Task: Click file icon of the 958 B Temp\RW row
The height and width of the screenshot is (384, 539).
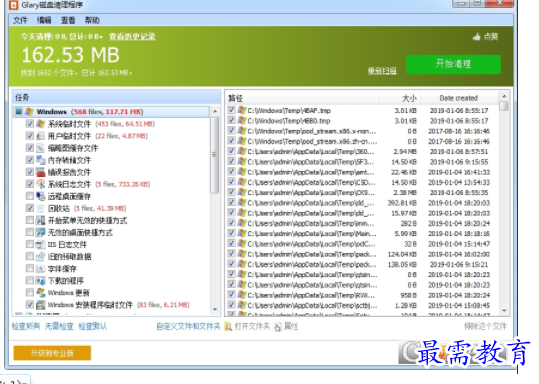Action: 242,295
